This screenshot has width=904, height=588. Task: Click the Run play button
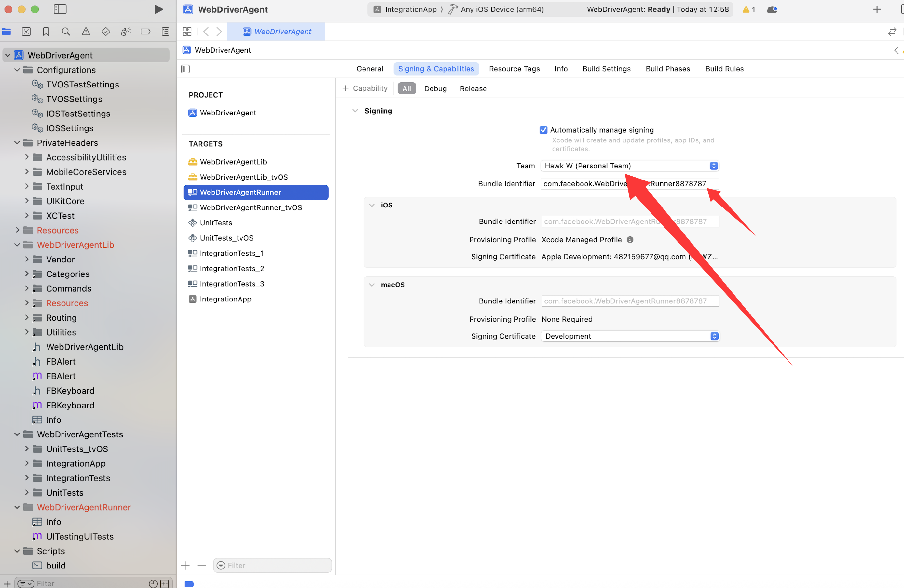coord(158,9)
